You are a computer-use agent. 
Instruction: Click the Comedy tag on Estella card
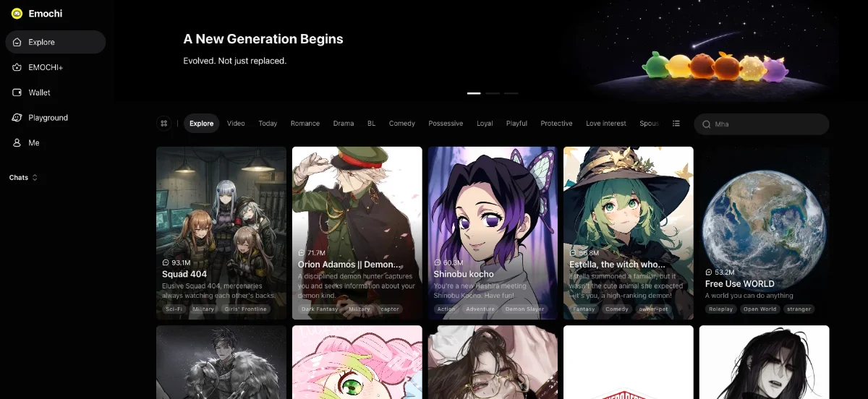coord(617,309)
